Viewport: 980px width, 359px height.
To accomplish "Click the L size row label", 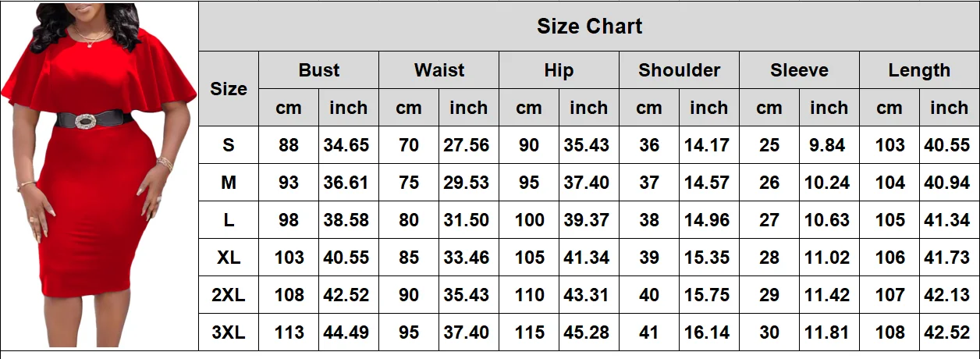I will pos(228,220).
